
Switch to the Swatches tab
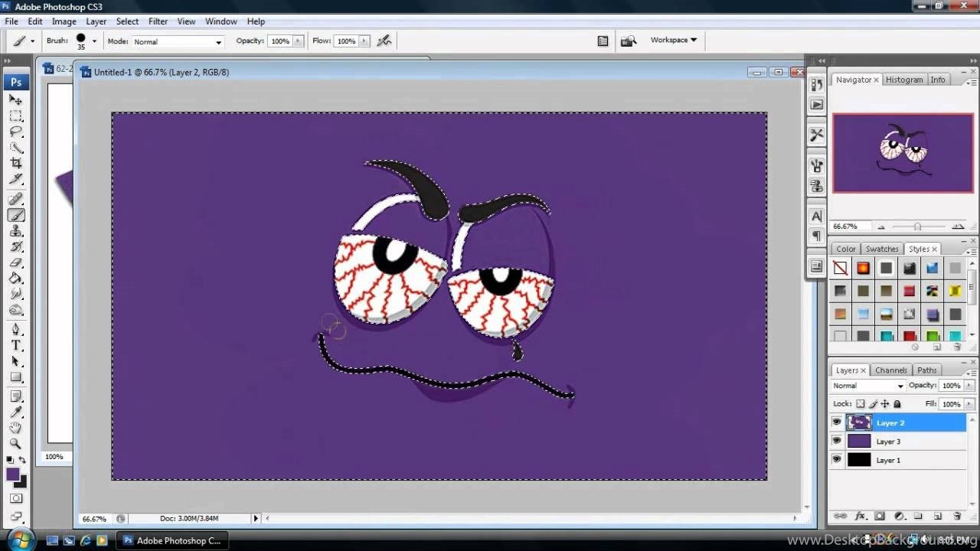pos(882,249)
